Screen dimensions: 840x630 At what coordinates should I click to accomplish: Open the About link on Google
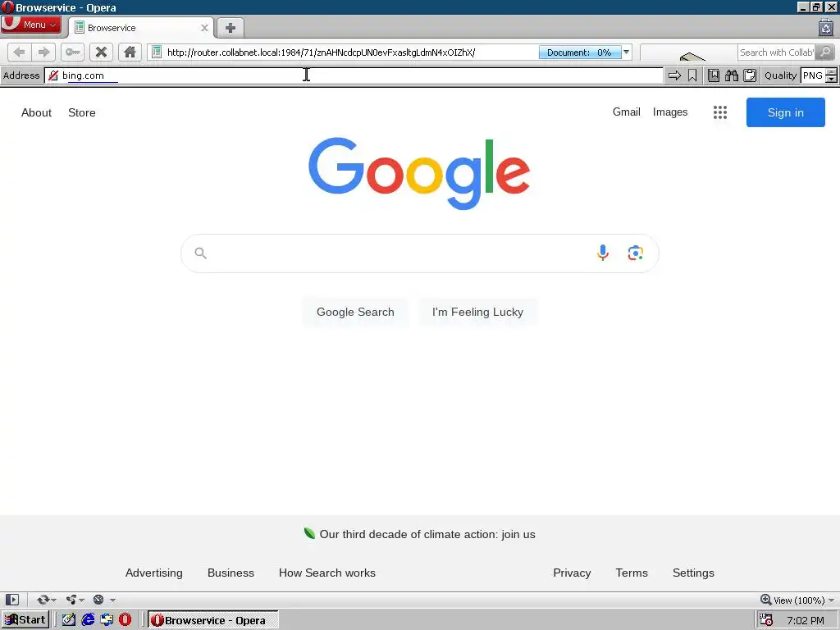[x=36, y=112]
